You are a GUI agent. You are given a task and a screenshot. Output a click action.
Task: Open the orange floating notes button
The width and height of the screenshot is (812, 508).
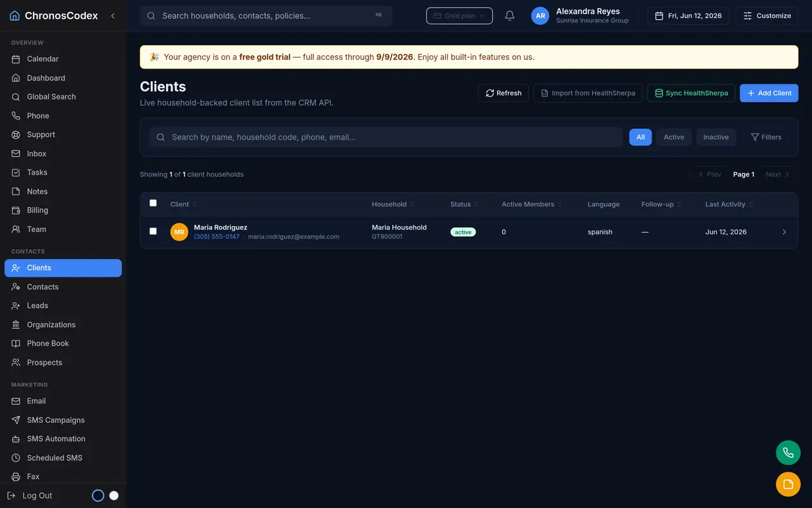788,485
